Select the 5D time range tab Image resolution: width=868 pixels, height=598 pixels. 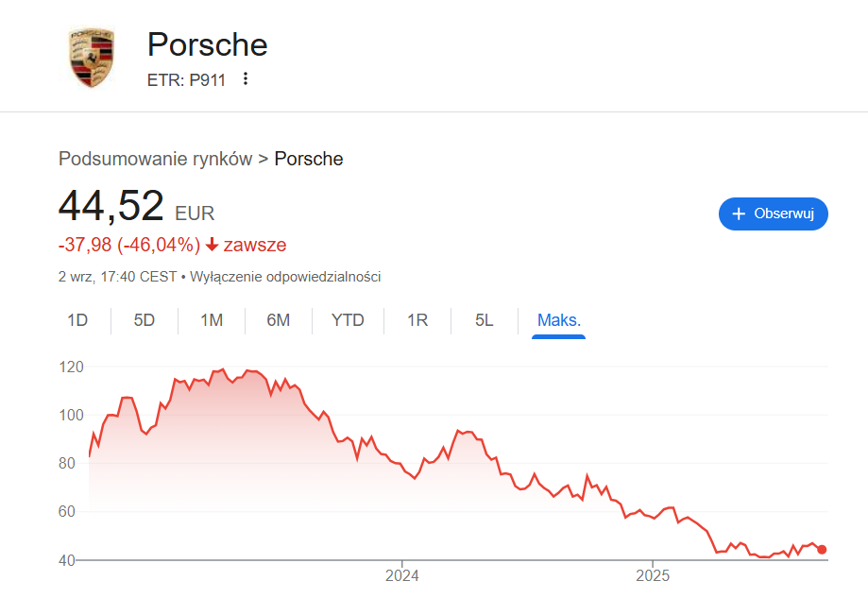click(x=145, y=320)
